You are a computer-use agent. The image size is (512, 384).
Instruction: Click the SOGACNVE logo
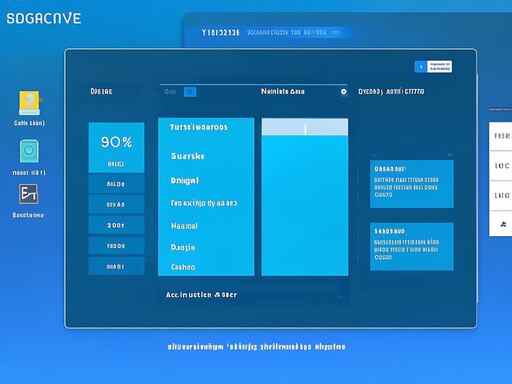click(x=44, y=18)
